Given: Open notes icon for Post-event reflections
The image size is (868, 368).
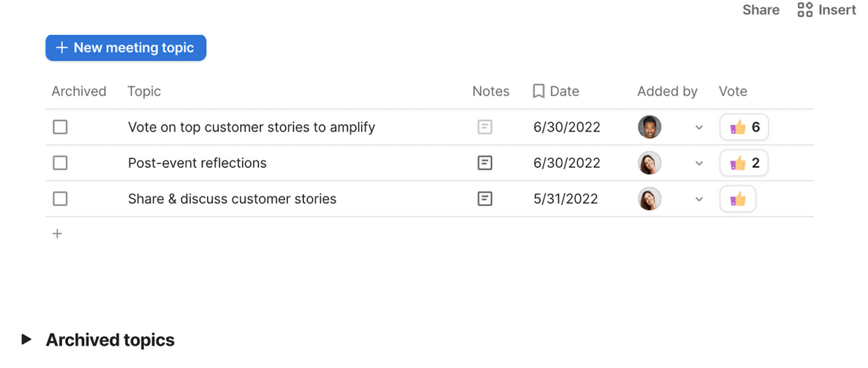Looking at the screenshot, I should tap(485, 163).
